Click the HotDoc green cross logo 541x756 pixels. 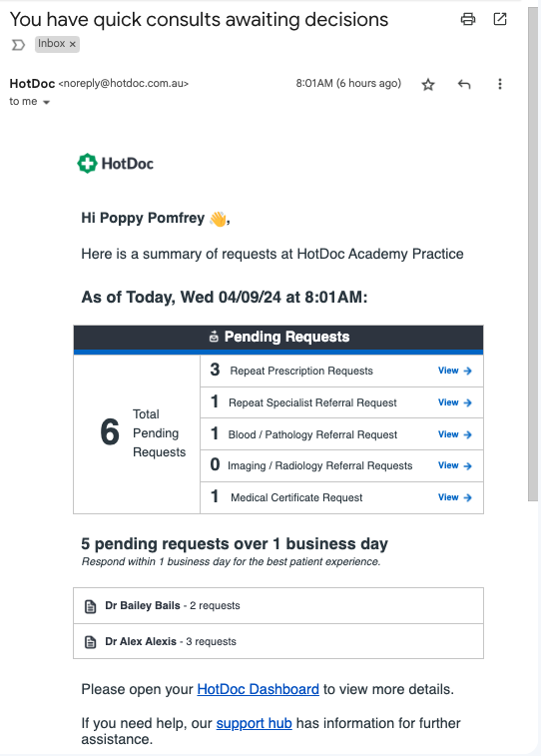coord(87,164)
